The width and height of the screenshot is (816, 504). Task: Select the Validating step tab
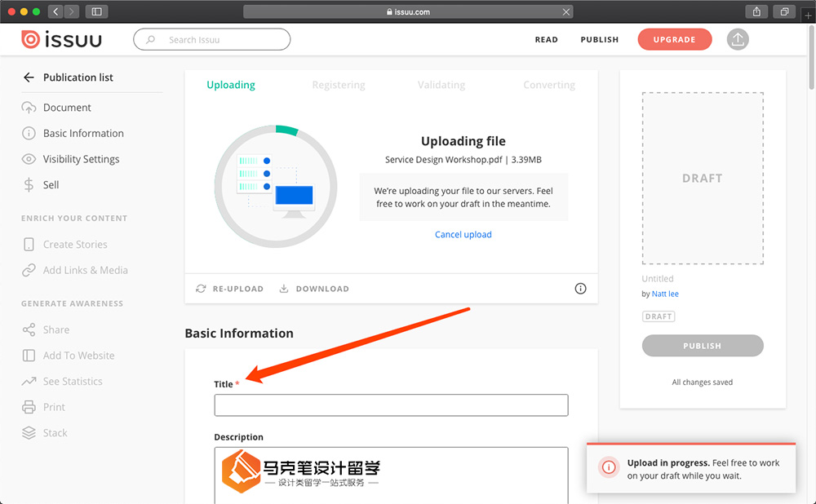[441, 85]
